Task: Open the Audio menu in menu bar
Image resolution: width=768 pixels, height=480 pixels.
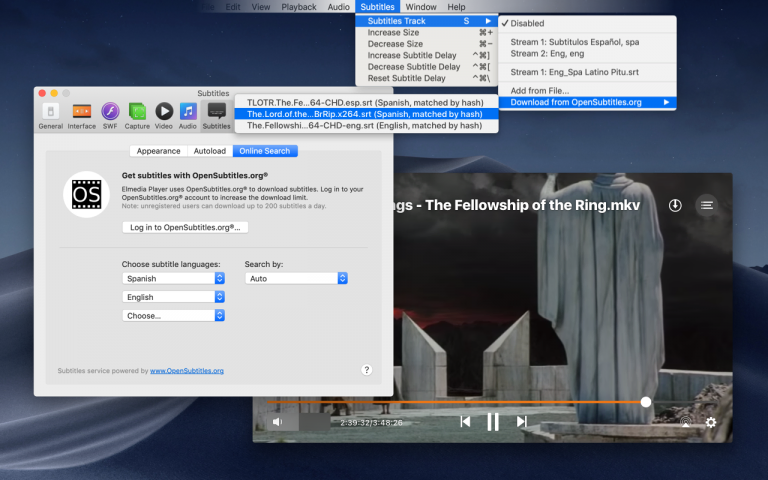Action: pyautogui.click(x=338, y=7)
